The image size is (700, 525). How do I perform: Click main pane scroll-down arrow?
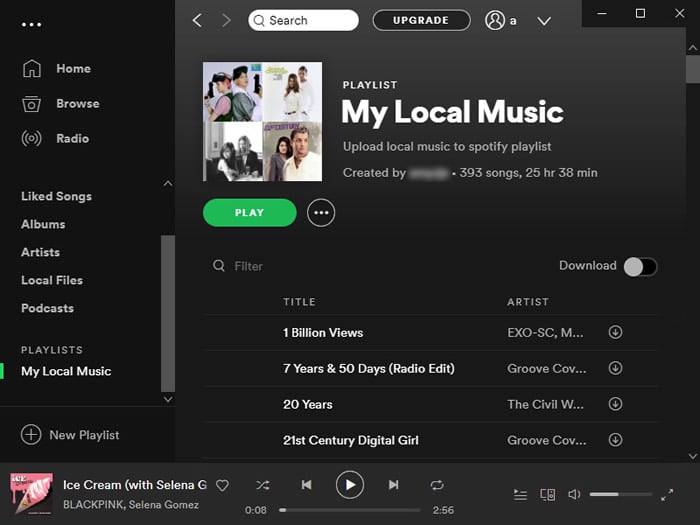(692, 456)
